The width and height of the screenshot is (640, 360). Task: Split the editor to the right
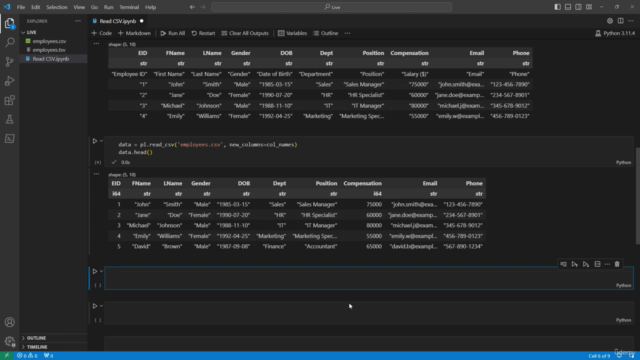[x=620, y=21]
